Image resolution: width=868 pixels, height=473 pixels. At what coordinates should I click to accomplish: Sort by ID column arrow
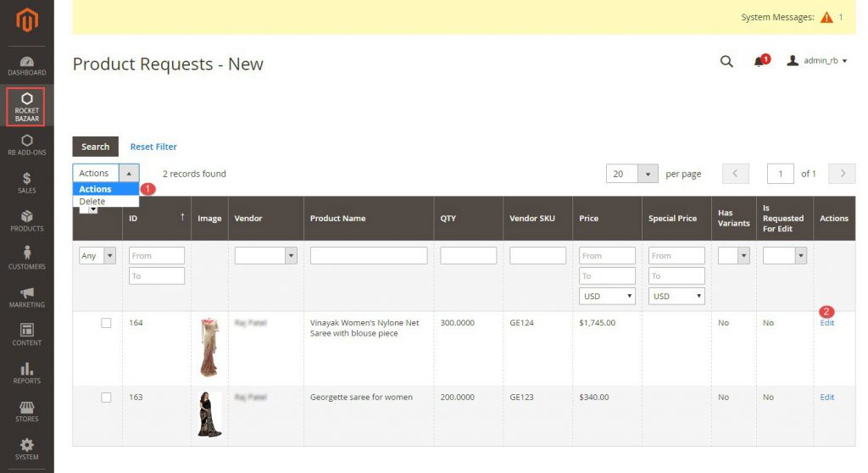point(182,216)
